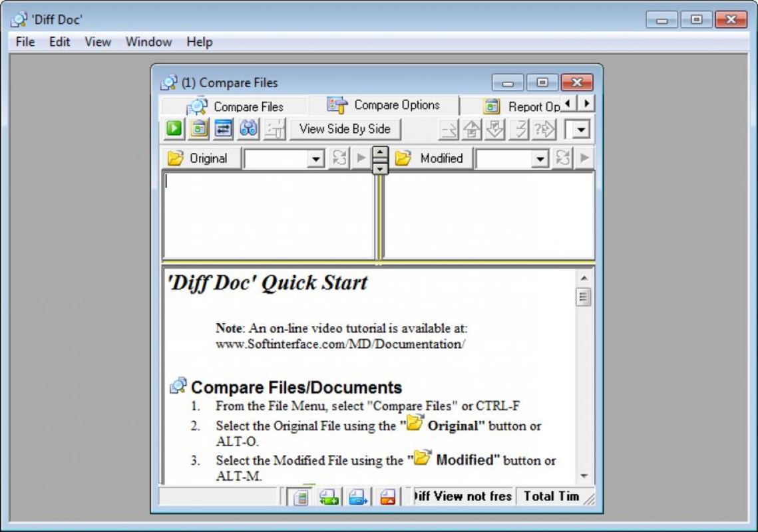Select the blue removed-lines icon in status bar
This screenshot has height=532, width=758.
point(357,497)
